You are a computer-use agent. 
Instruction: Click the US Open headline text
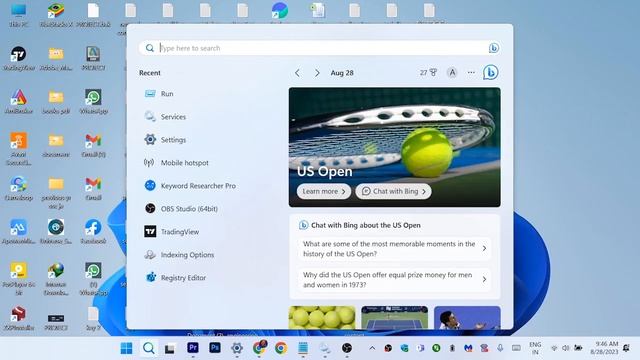pyautogui.click(x=324, y=171)
